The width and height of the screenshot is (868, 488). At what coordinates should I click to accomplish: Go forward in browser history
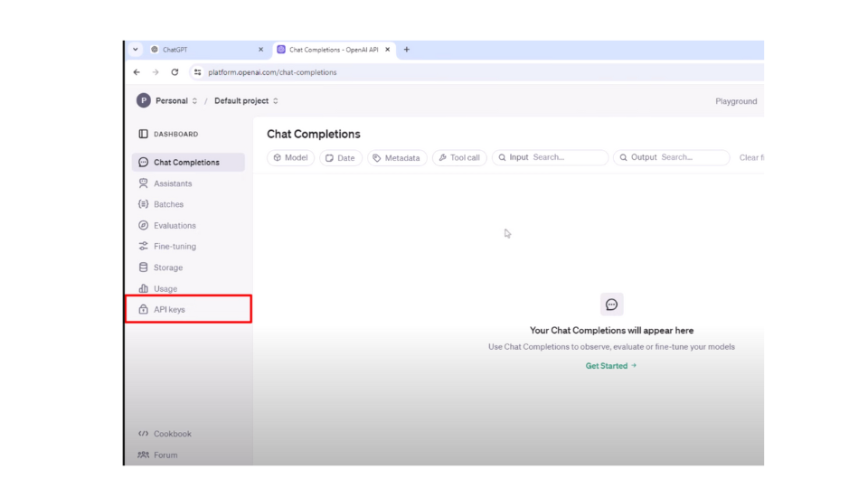(x=156, y=72)
